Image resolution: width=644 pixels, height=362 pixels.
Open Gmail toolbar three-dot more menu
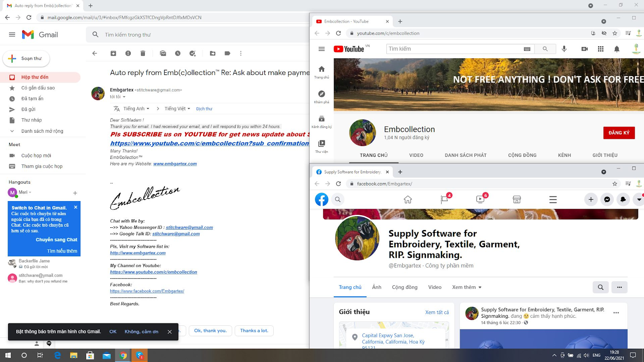point(241,53)
